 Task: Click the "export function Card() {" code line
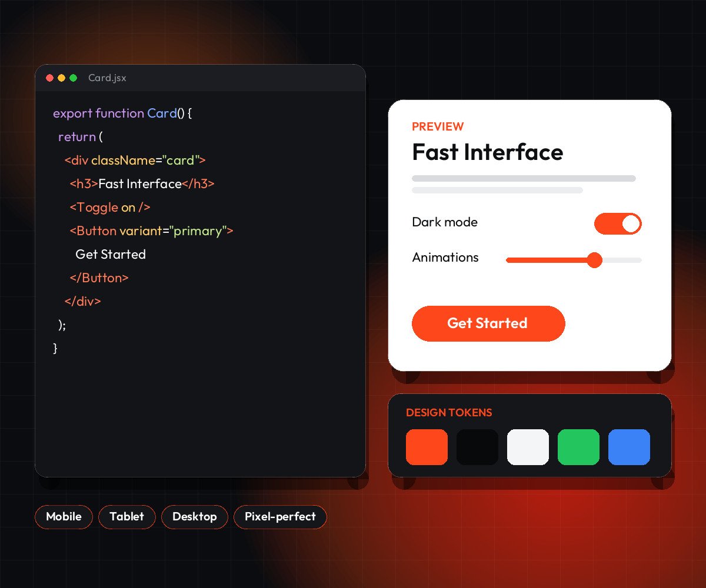tap(122, 113)
